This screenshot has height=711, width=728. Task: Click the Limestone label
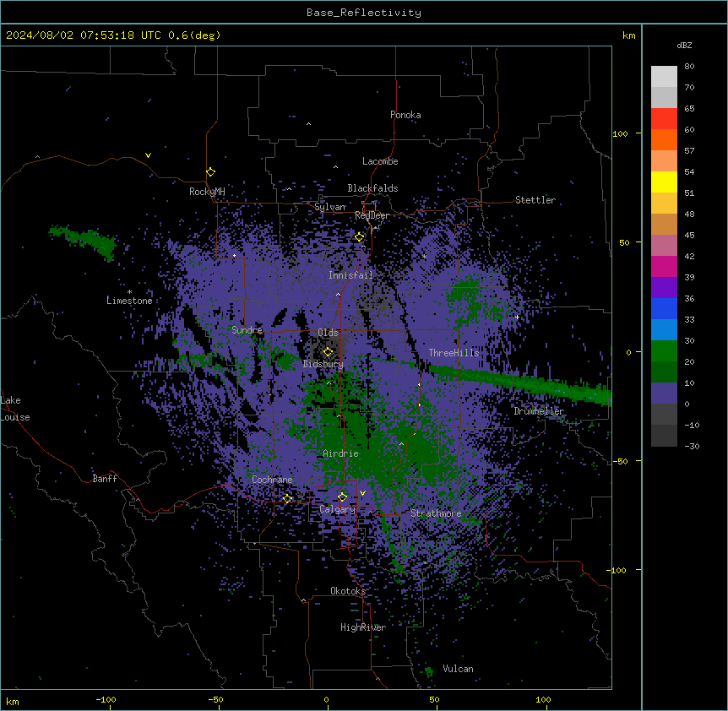(x=129, y=301)
